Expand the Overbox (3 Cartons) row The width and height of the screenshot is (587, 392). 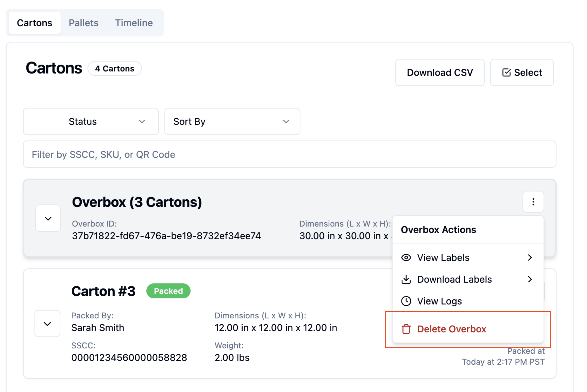(x=48, y=218)
